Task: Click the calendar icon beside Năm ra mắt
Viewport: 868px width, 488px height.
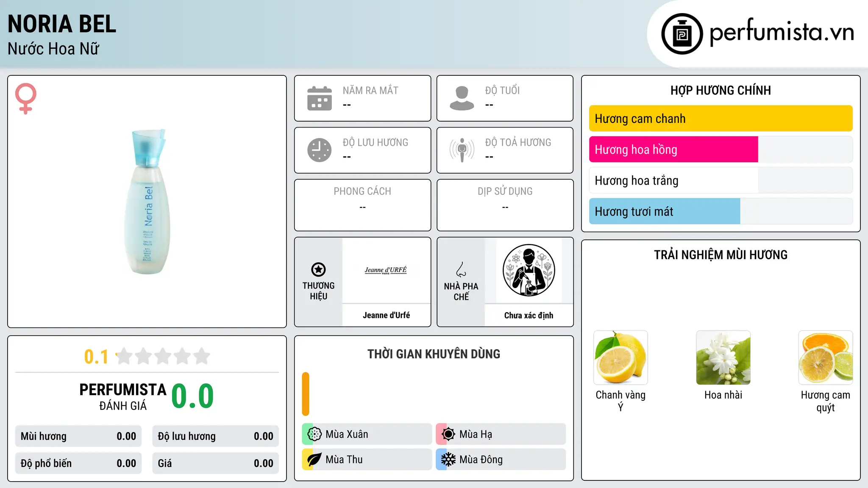Action: point(320,98)
